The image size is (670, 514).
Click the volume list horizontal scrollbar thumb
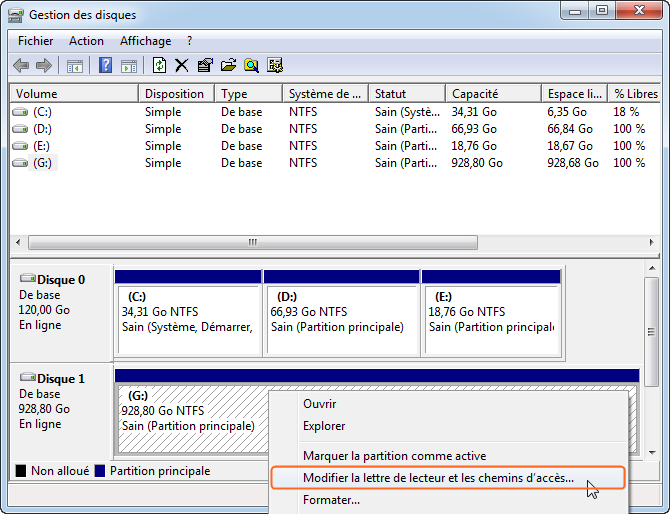pos(253,242)
